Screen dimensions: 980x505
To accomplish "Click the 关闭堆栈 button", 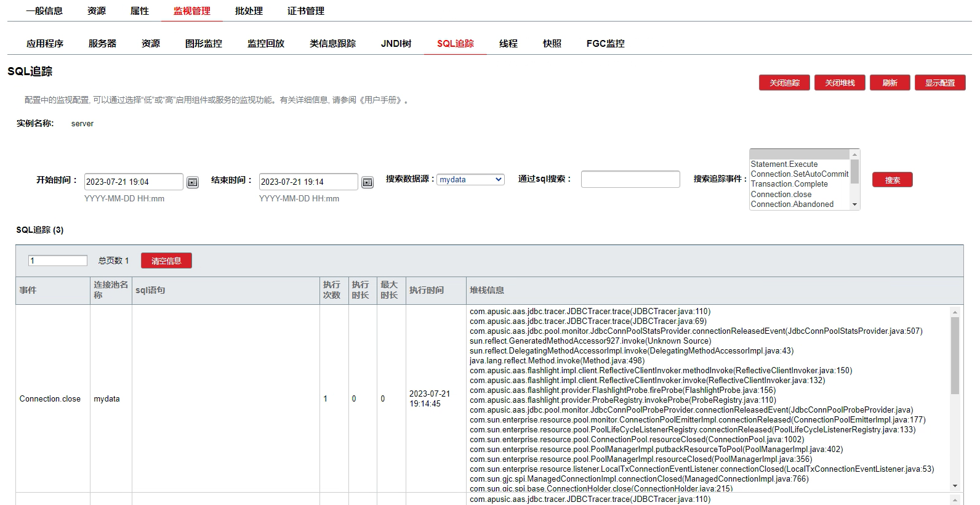I will [x=840, y=83].
